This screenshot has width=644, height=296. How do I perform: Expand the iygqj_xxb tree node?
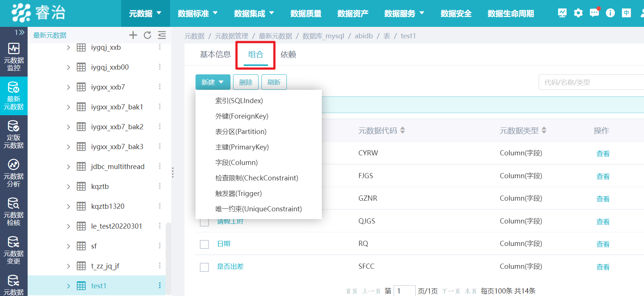[68, 47]
